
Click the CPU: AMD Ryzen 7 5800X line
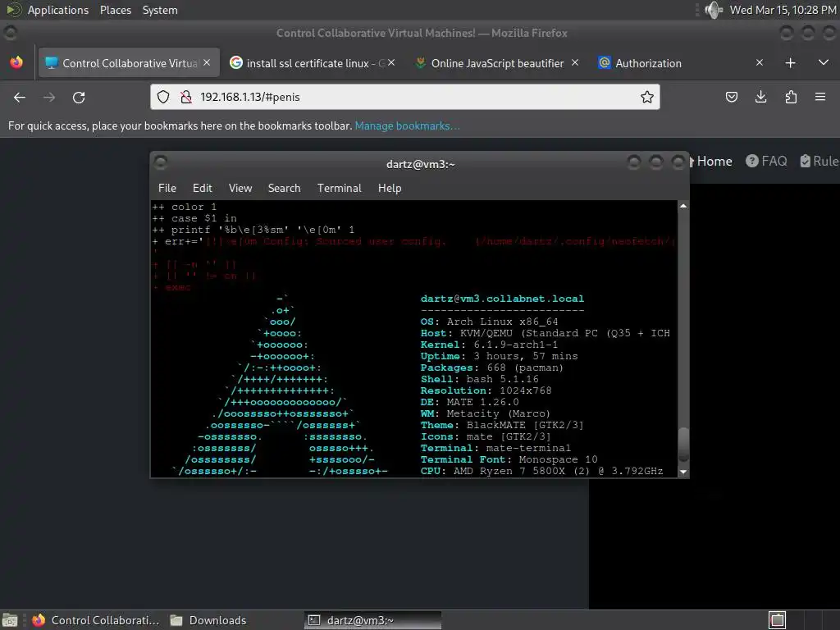tap(541, 472)
